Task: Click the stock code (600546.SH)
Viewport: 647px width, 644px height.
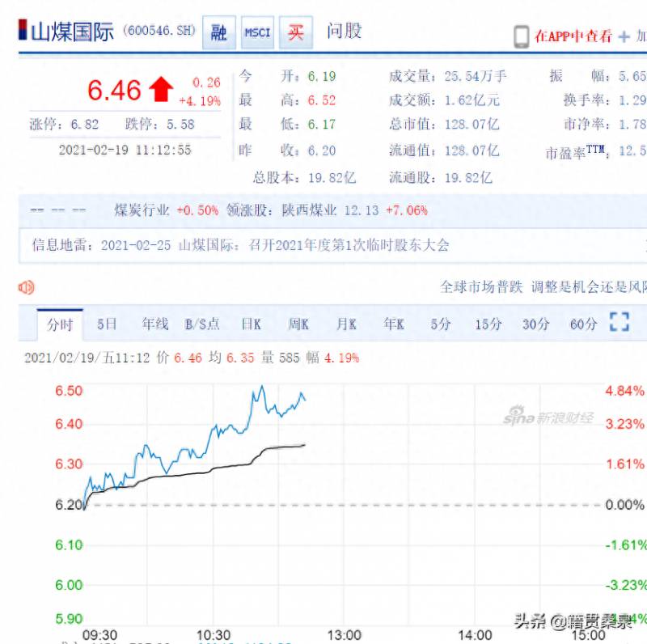Action: (x=159, y=31)
